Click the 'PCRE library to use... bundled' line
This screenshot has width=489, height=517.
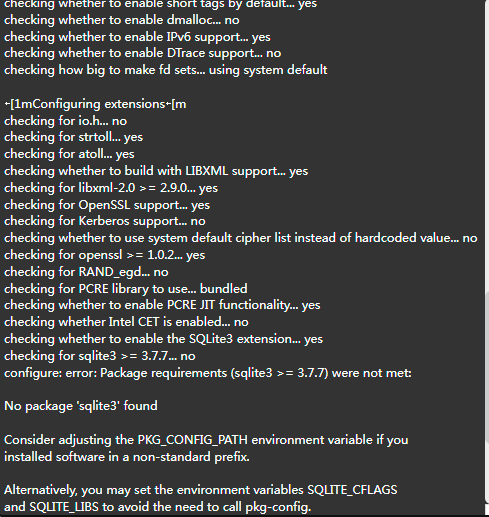click(126, 289)
